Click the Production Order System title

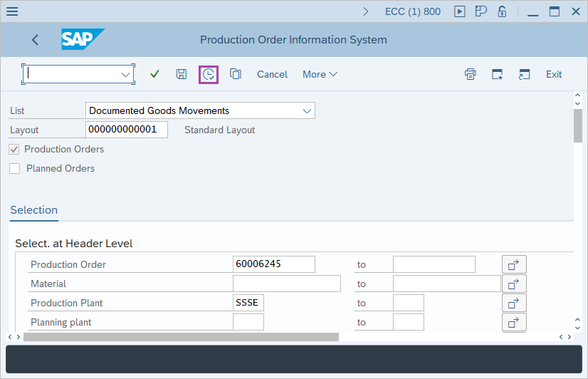(x=293, y=40)
